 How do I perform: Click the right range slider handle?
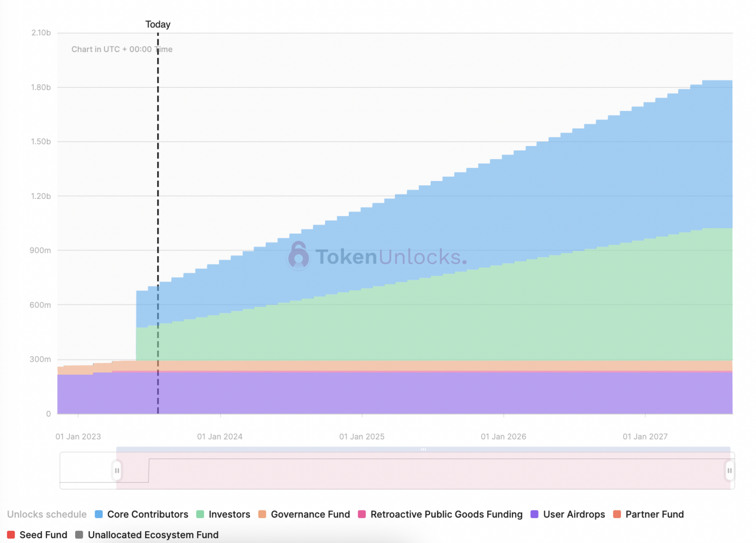pyautogui.click(x=730, y=470)
